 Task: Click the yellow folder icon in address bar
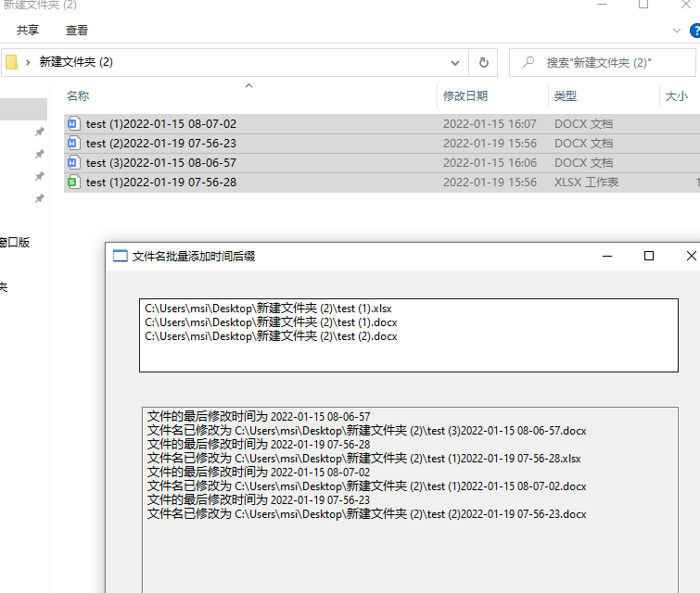pyautogui.click(x=12, y=63)
